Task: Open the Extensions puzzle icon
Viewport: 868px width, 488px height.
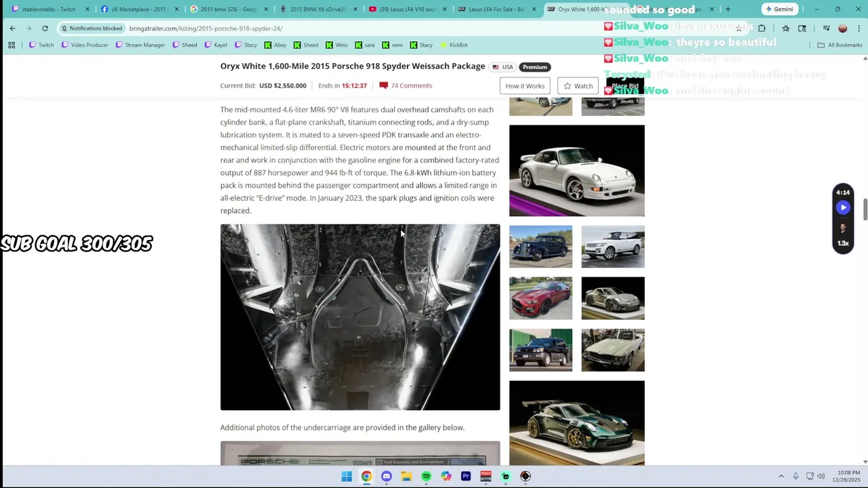Action: click(762, 28)
